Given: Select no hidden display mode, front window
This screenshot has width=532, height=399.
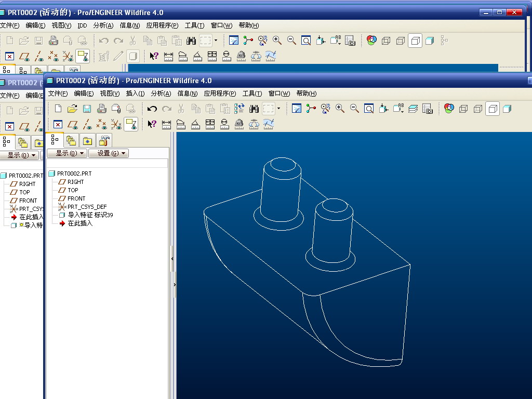Looking at the screenshot, I should (x=493, y=109).
